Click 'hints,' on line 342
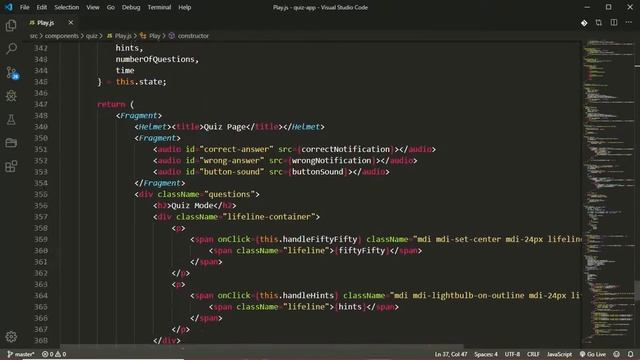 [129, 48]
